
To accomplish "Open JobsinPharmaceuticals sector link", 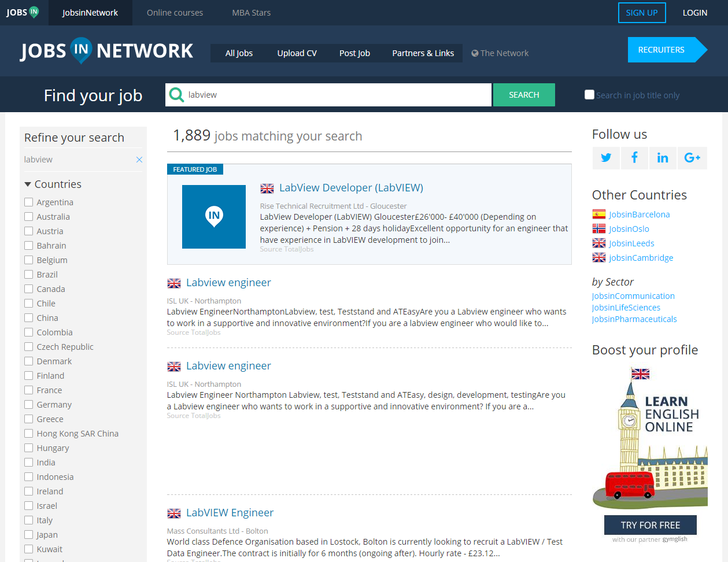I will [634, 319].
